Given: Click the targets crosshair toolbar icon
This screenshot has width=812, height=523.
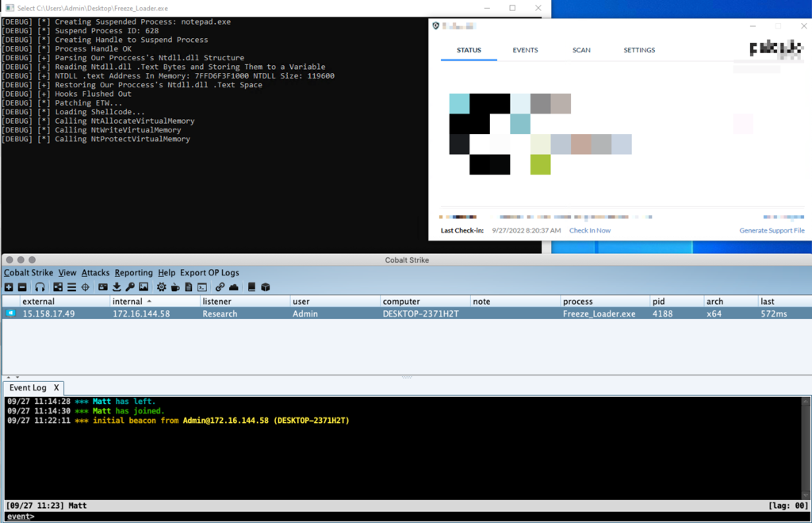Looking at the screenshot, I should (86, 287).
